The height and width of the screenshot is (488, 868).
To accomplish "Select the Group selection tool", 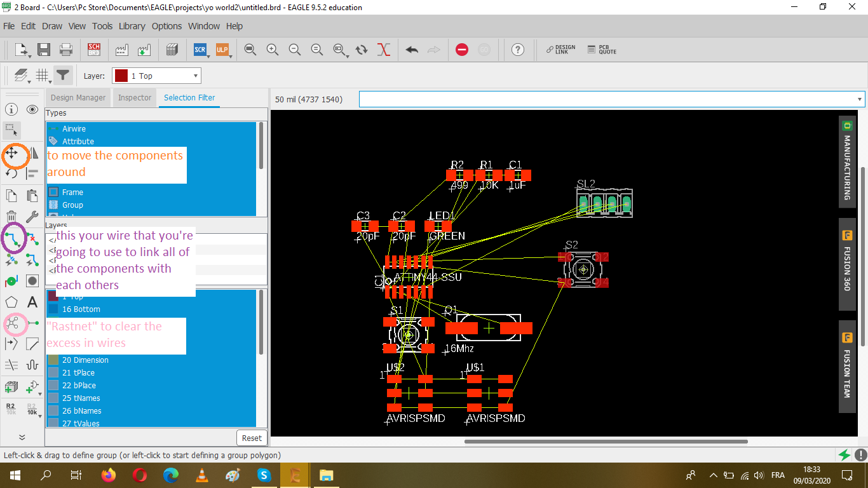I will [x=11, y=130].
